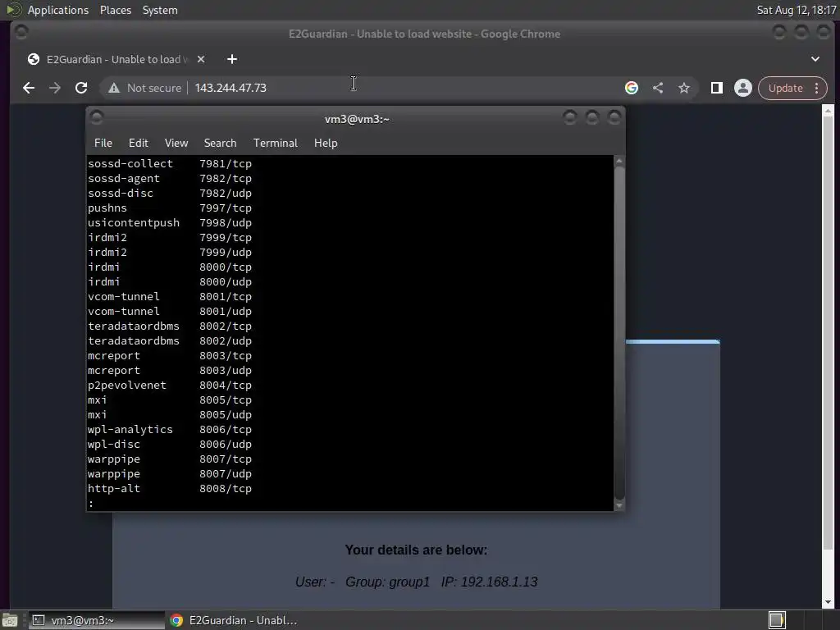
Task: Click the Chrome forward arrow
Action: point(55,88)
